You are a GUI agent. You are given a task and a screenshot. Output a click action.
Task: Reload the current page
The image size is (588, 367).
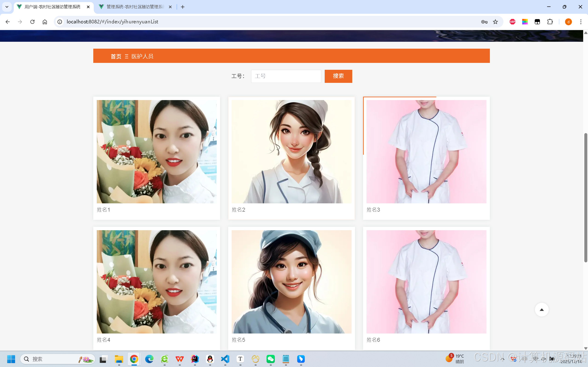(32, 22)
